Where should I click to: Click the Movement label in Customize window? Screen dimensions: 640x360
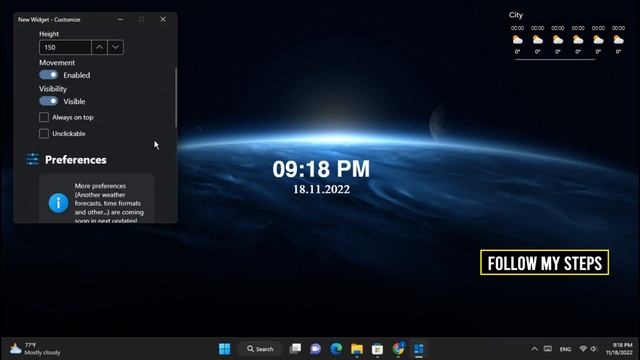pos(57,63)
